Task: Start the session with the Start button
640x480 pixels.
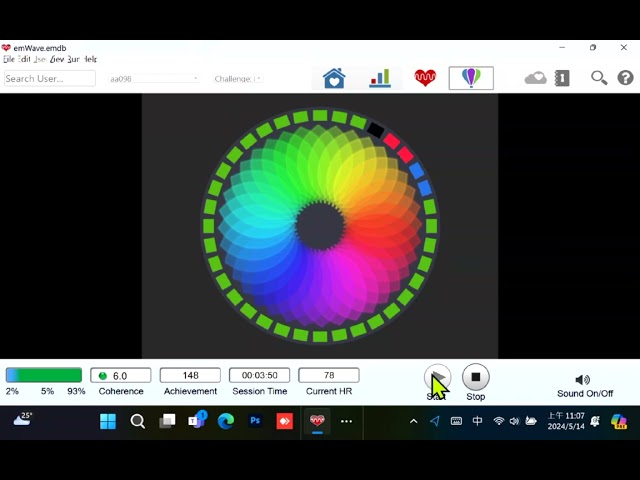Action: (x=437, y=378)
